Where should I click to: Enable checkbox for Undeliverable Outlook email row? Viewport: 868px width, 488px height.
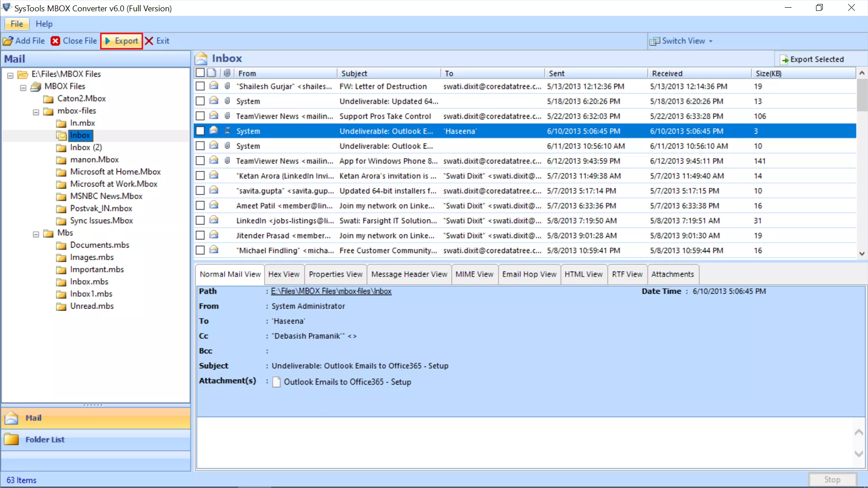tap(200, 131)
